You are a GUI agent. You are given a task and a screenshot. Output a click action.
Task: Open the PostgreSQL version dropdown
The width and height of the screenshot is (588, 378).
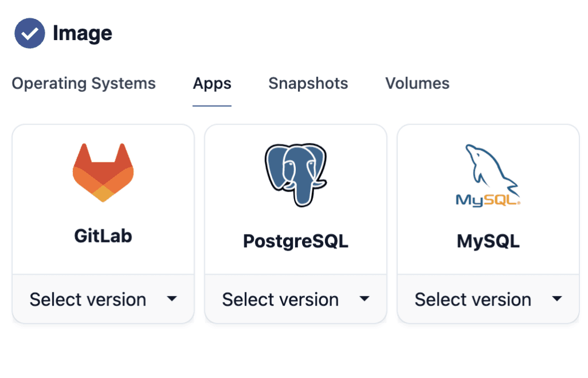click(295, 299)
